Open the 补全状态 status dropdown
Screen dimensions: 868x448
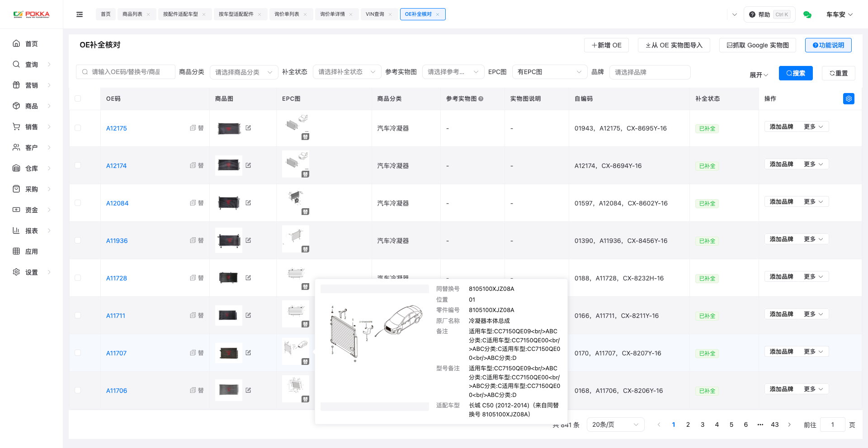tap(347, 72)
